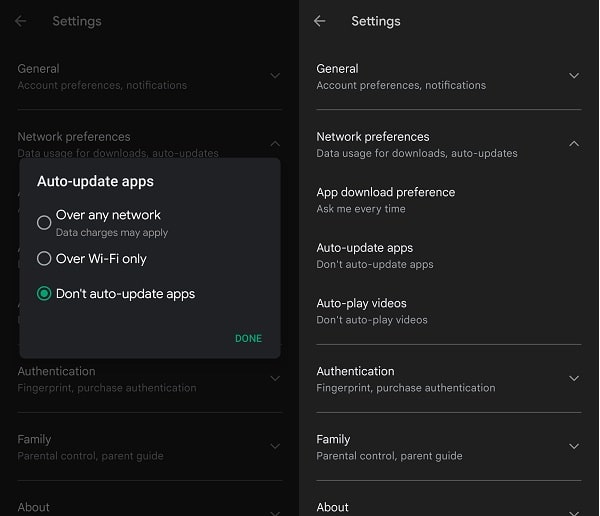The width and height of the screenshot is (600, 516).
Task: Tap Network preferences heading in right panel
Action: [373, 137]
